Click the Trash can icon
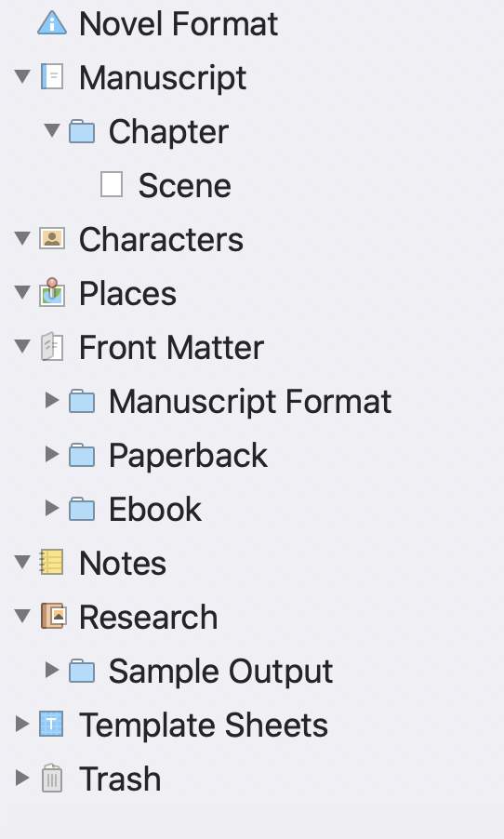This screenshot has height=839, width=504. pyautogui.click(x=52, y=778)
